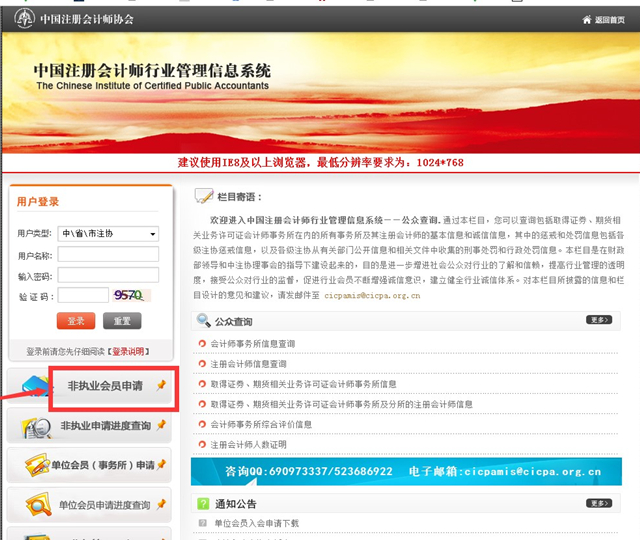Click the 输入密码 password field
Image resolution: width=640 pixels, height=540 pixels.
pyautogui.click(x=108, y=275)
